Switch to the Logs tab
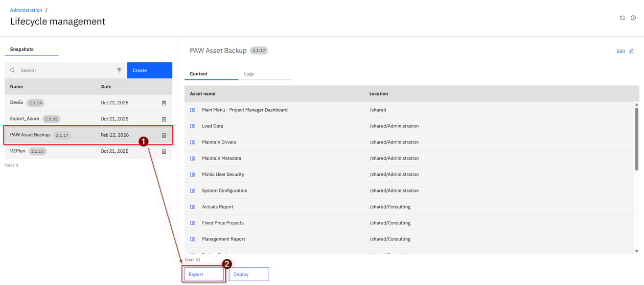This screenshot has width=644, height=285. click(x=249, y=74)
